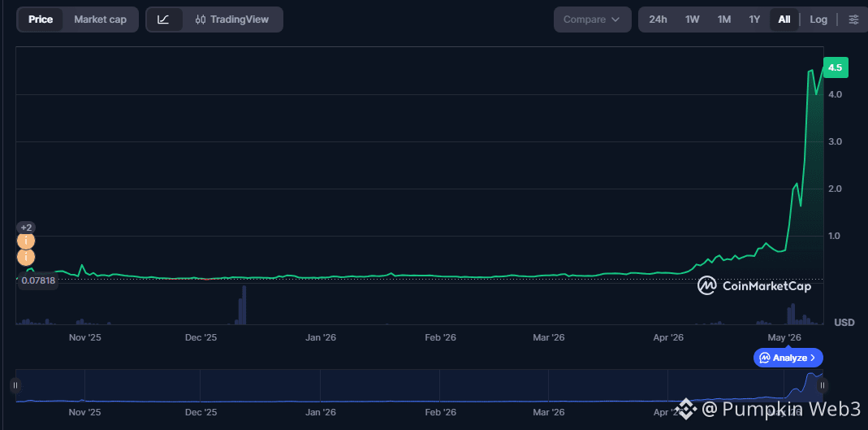Click the USD currency label
This screenshot has width=868, height=430.
click(844, 323)
